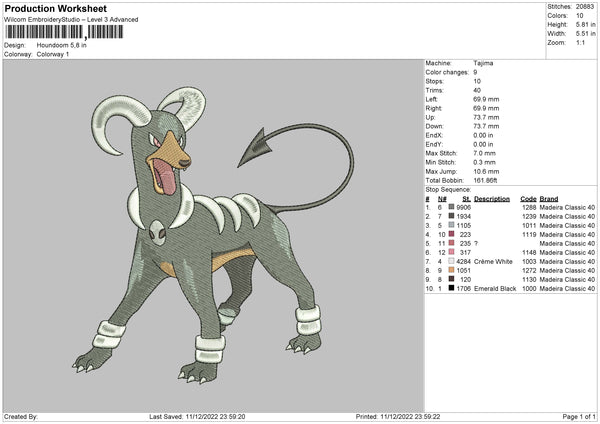
Task: Click the 'Stop Sequence:' heading
Action: (x=448, y=189)
